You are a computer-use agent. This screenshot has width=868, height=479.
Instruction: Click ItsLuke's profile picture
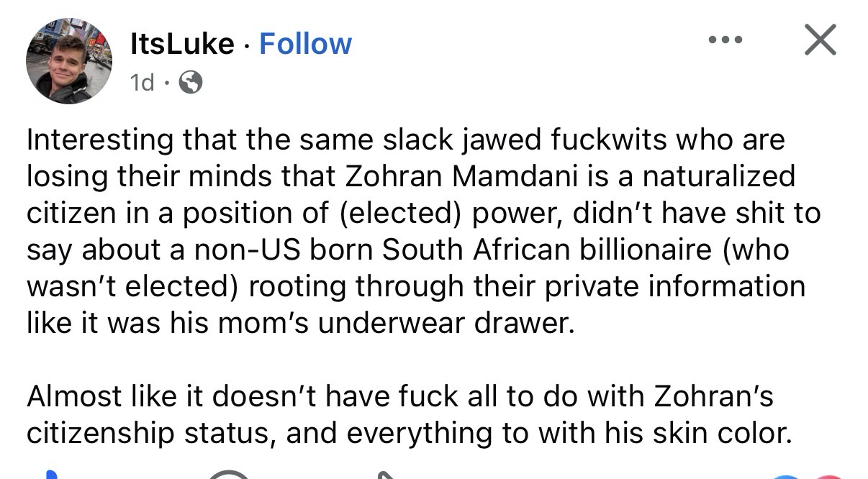point(69,61)
